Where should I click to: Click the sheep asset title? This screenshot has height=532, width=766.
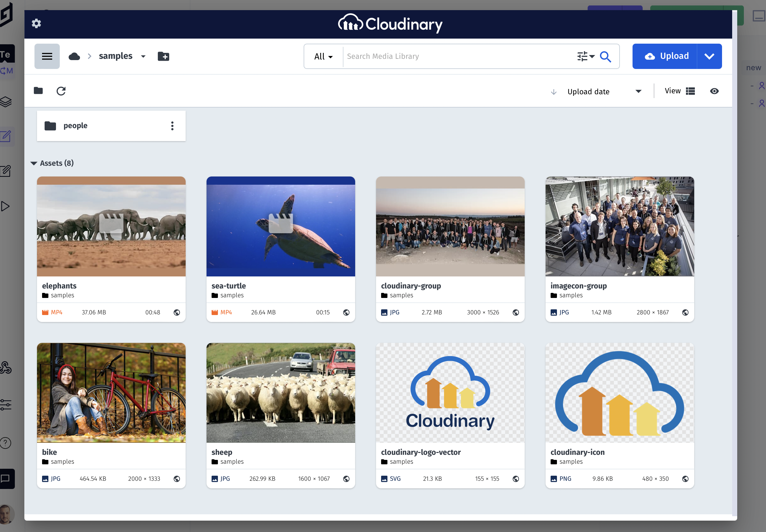pos(222,452)
